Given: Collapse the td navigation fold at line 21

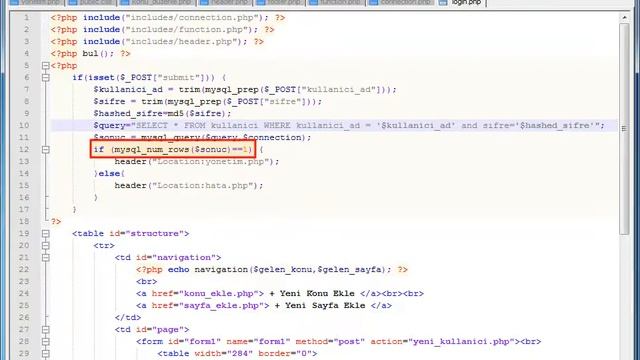Looking at the screenshot, I should (46, 258).
